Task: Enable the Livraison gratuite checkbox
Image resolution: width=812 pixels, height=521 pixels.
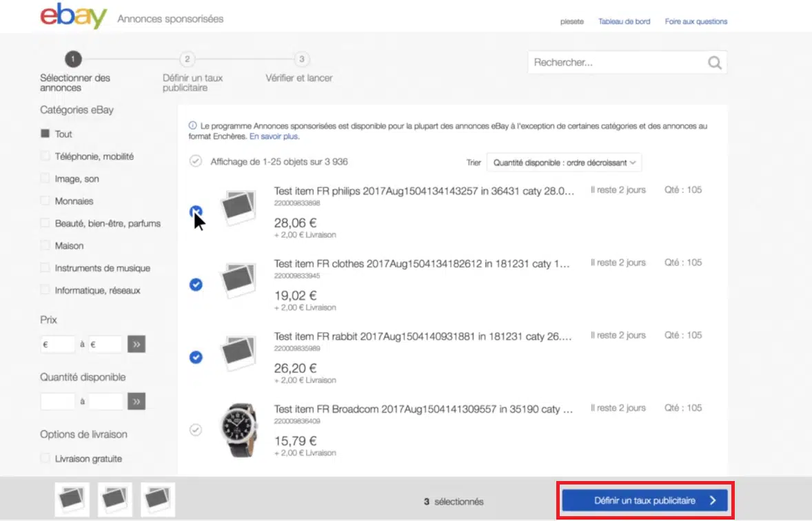Action: [x=45, y=458]
